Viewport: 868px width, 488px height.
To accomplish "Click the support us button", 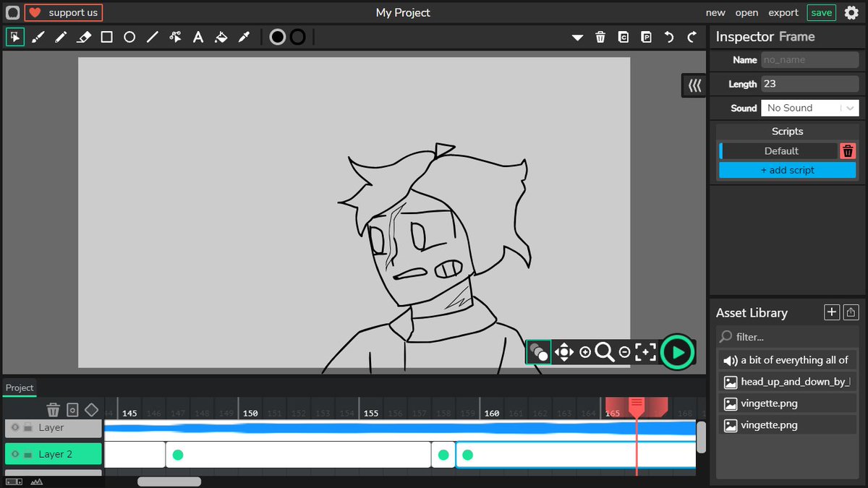I will click(x=64, y=12).
